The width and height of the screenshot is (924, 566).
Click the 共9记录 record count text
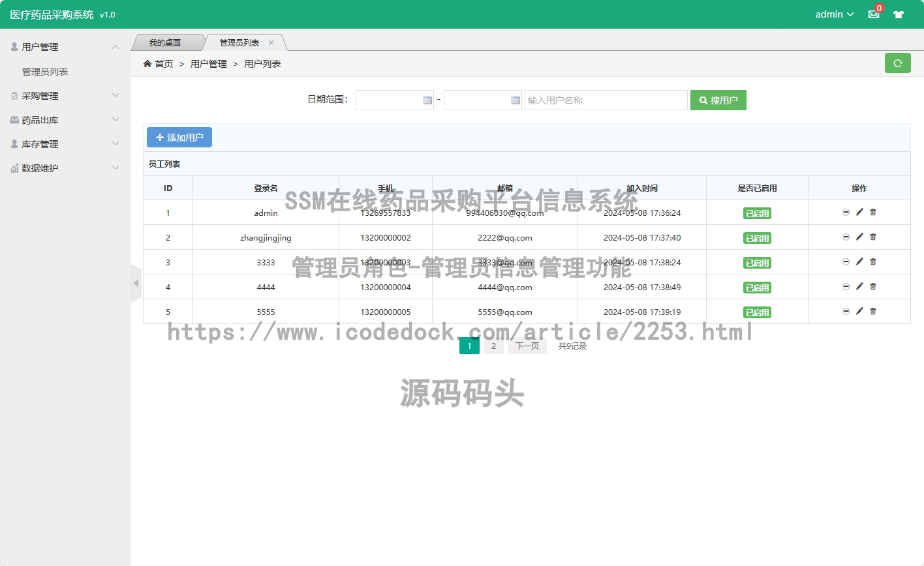572,346
